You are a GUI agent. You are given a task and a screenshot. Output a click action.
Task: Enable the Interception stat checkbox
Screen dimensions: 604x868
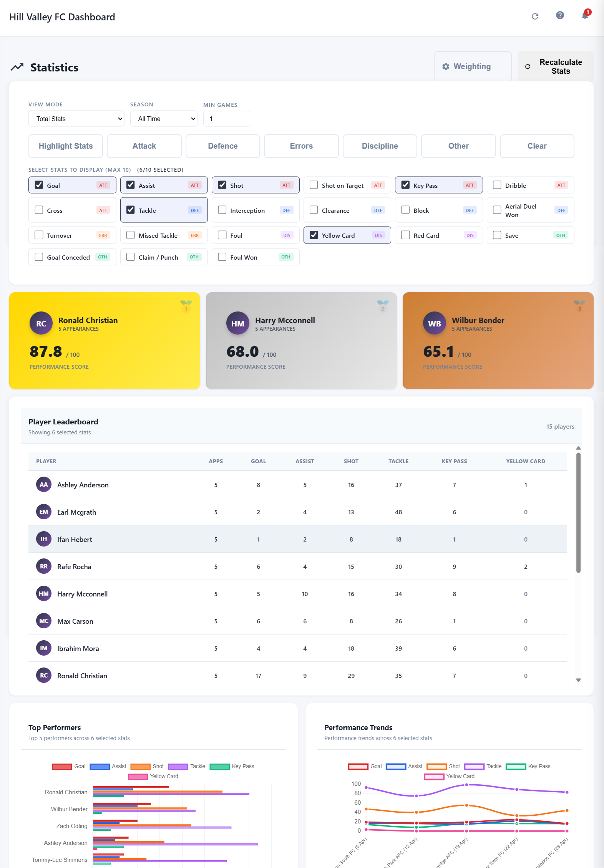(x=222, y=210)
